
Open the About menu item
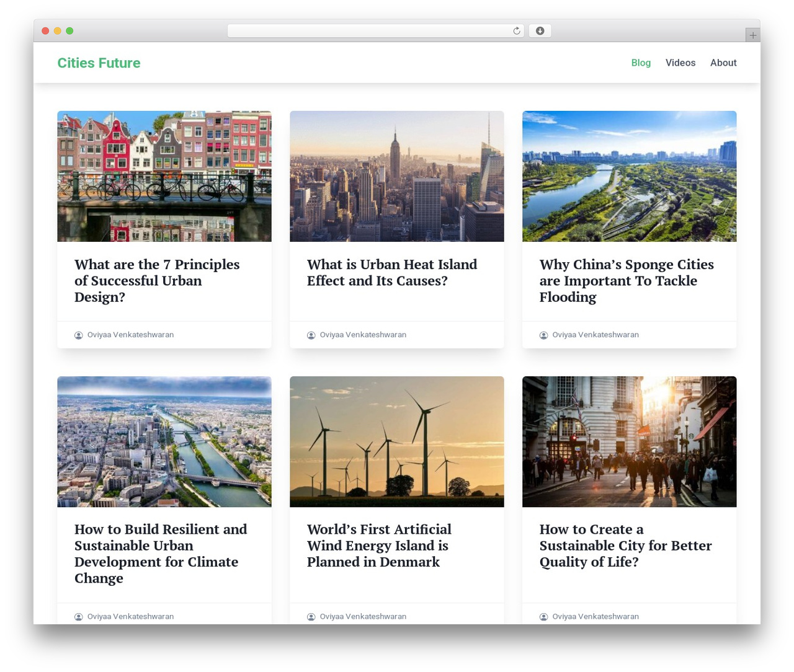(x=723, y=63)
